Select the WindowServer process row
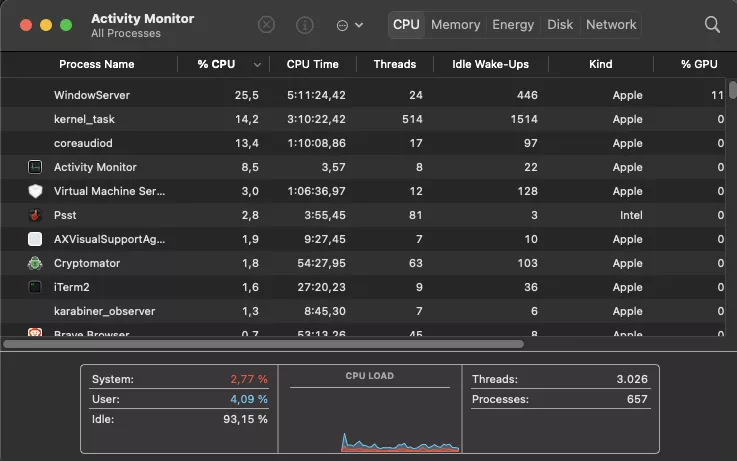Screen dimensions: 737x461 point(362,95)
